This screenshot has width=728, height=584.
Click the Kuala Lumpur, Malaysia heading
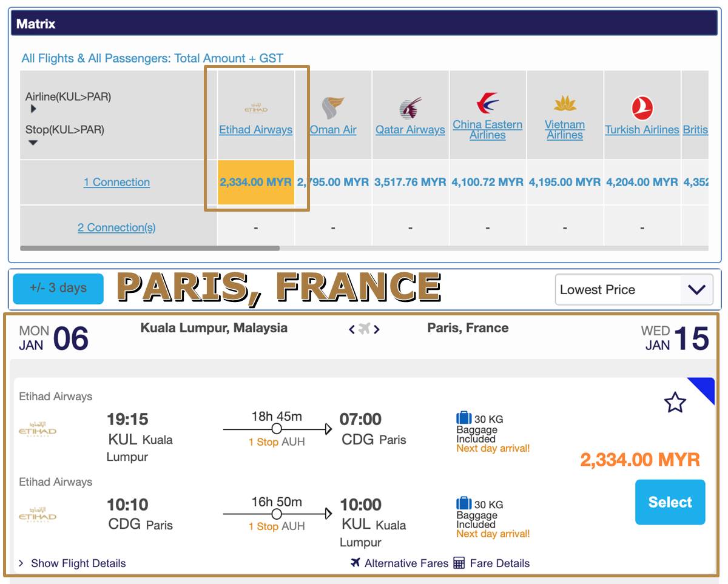coord(214,328)
